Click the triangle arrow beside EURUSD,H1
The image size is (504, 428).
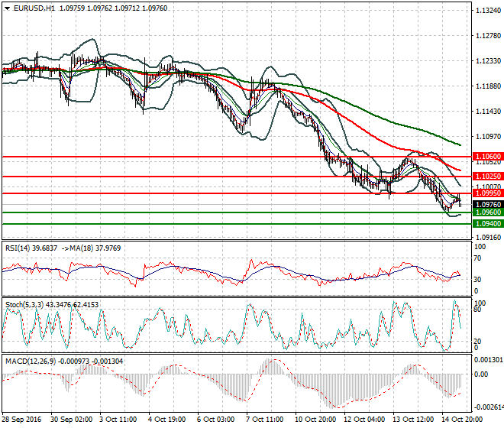pyautogui.click(x=7, y=7)
